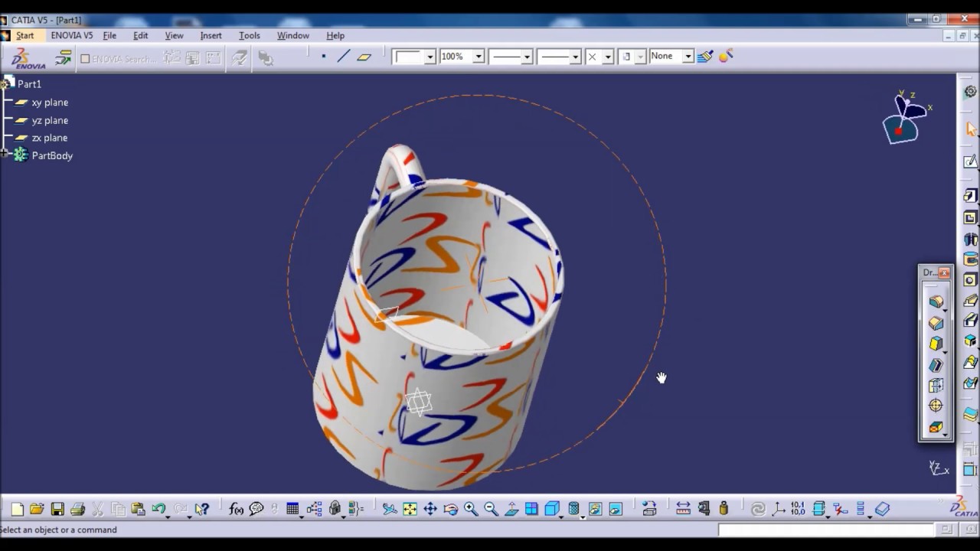This screenshot has height=551, width=980.
Task: Click the first icon in Dr... toolbar
Action: point(936,302)
